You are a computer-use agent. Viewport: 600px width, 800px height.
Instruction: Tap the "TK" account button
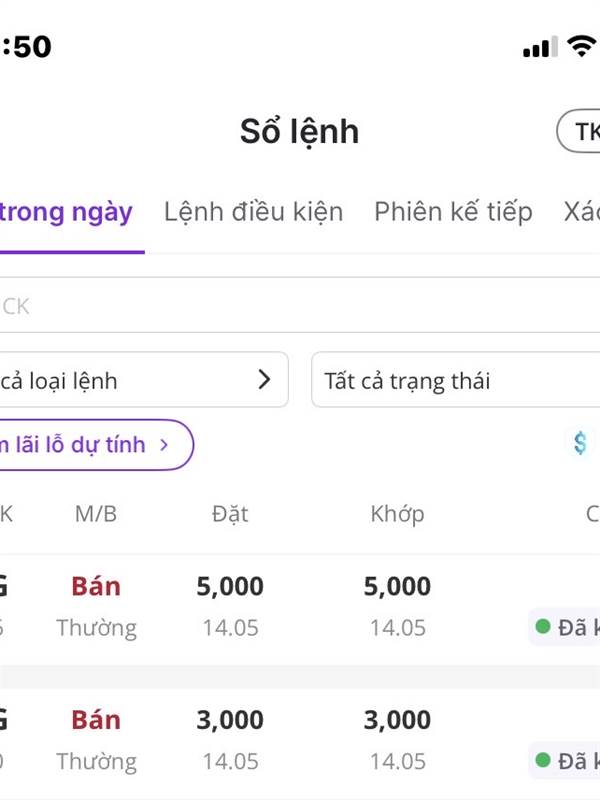580,132
